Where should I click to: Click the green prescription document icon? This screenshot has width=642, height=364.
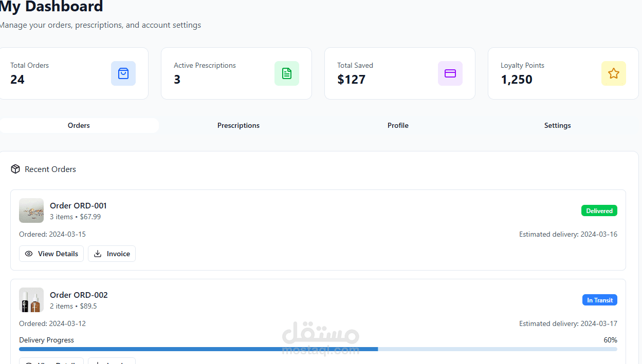click(287, 73)
